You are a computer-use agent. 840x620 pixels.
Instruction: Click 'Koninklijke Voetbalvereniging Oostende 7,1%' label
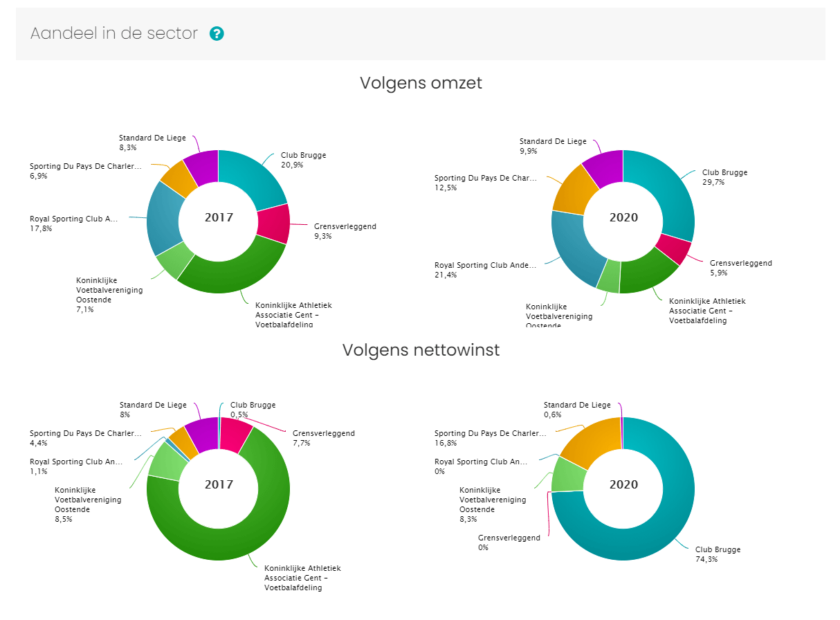click(x=109, y=295)
